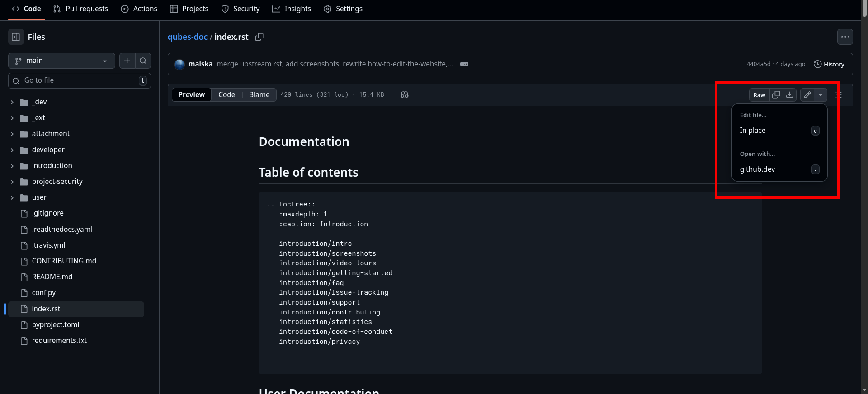
Task: Download the raw file
Action: 790,95
